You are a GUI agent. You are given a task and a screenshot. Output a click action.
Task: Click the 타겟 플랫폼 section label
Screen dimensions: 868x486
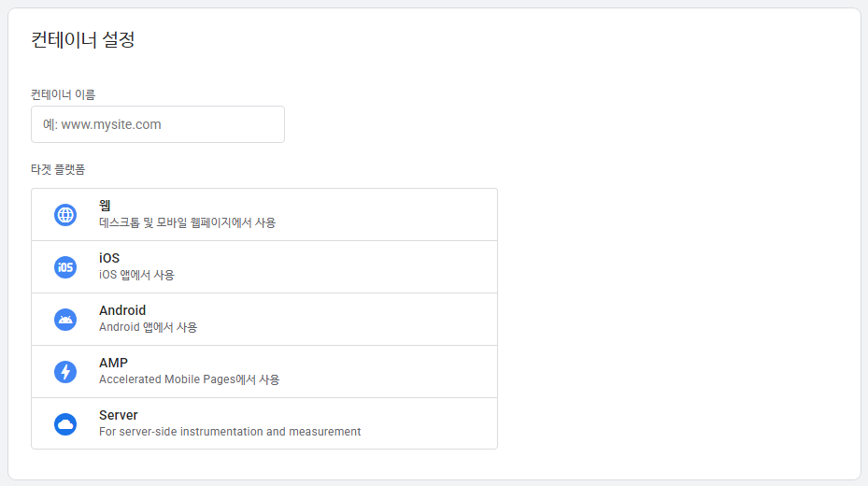click(58, 169)
